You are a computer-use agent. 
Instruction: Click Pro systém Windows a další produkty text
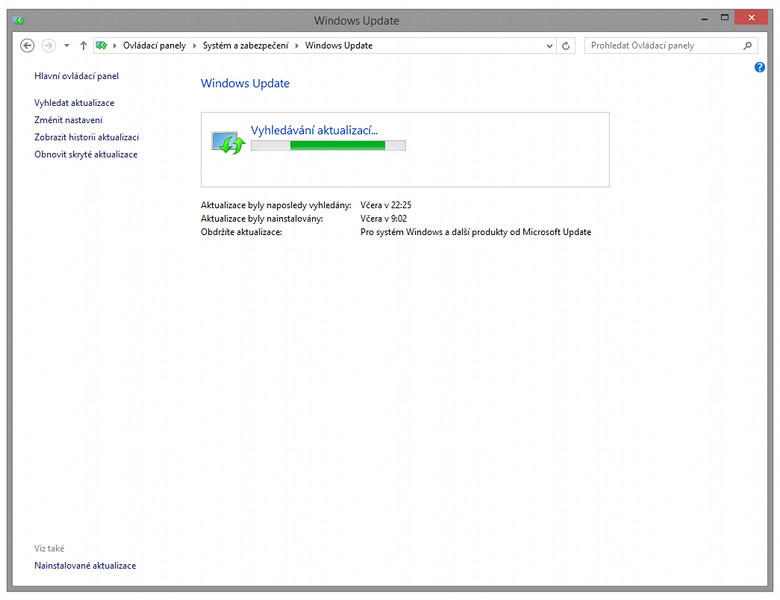(476, 232)
